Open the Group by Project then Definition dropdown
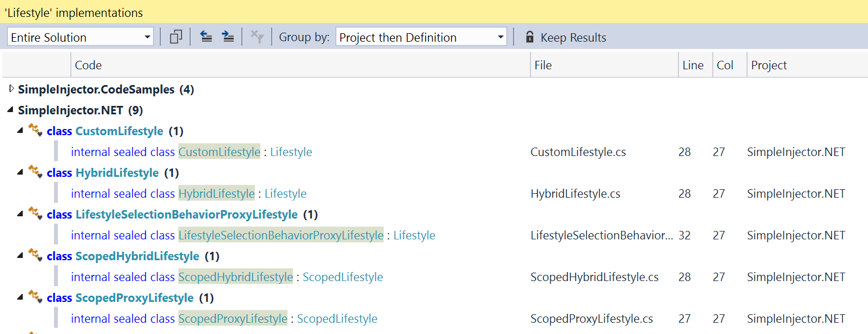Viewport: 868px width, 334px height. coord(421,37)
